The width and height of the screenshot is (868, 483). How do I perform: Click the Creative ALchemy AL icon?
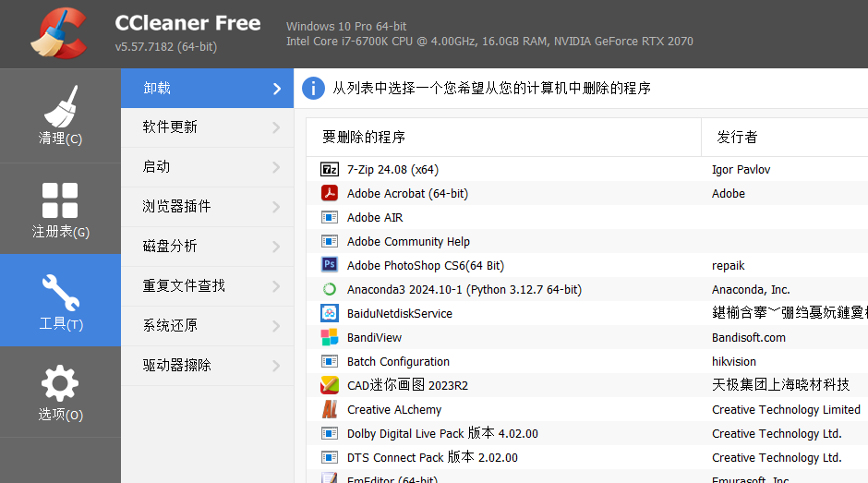coord(330,409)
